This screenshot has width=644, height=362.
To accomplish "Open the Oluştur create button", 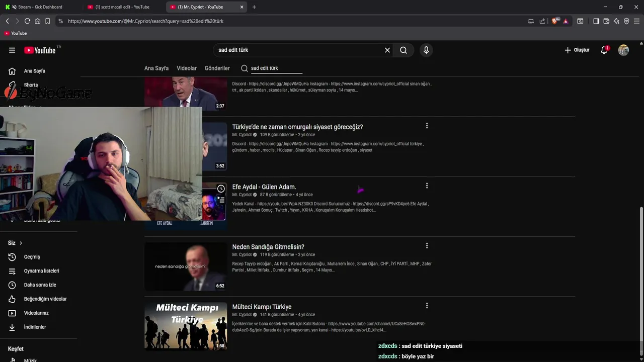I will click(577, 50).
